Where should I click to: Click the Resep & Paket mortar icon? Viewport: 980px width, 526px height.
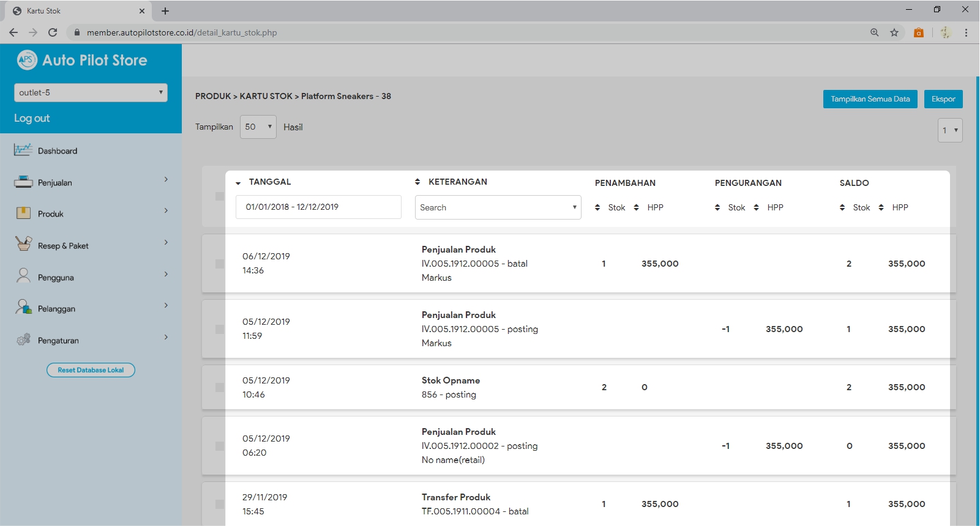(x=23, y=244)
